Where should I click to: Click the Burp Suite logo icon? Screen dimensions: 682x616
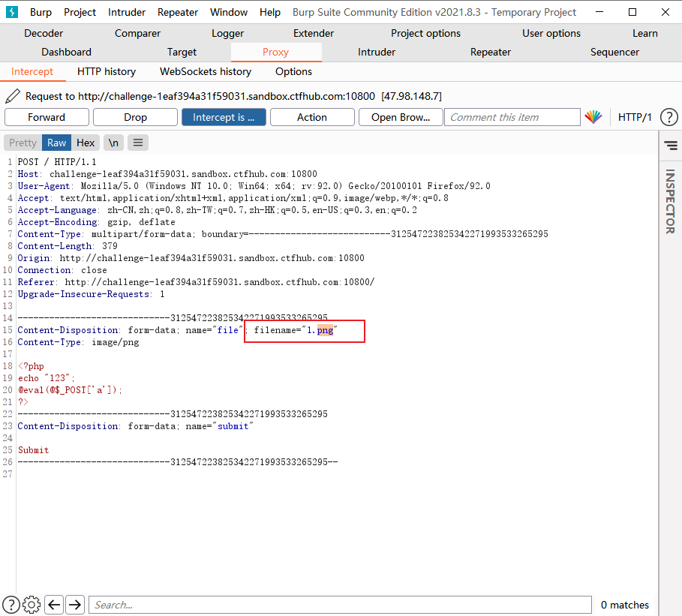12,12
